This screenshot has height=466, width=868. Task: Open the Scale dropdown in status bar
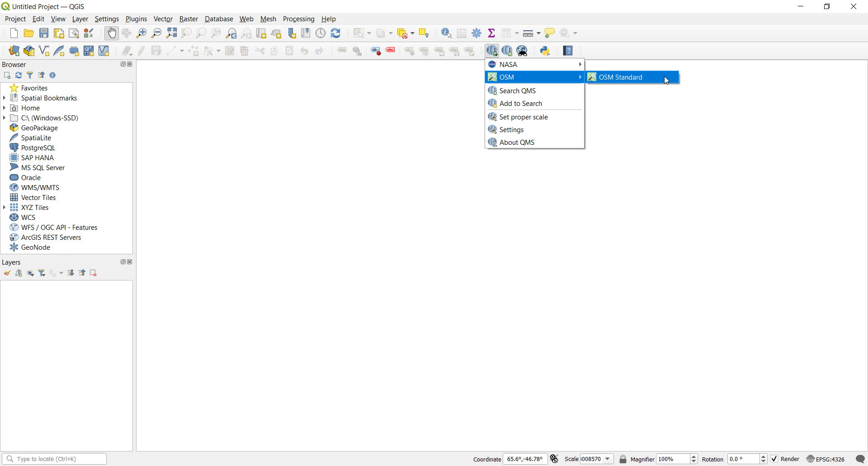[x=607, y=459]
